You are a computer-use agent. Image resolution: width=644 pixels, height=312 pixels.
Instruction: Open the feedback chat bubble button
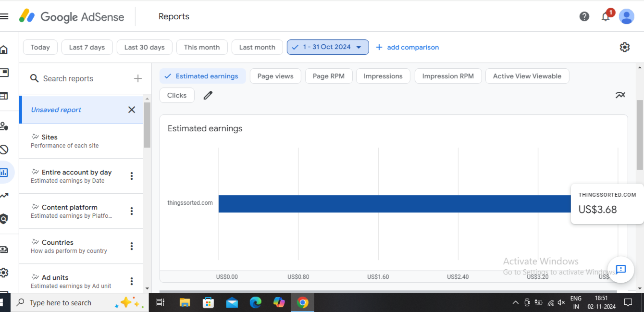pos(620,269)
